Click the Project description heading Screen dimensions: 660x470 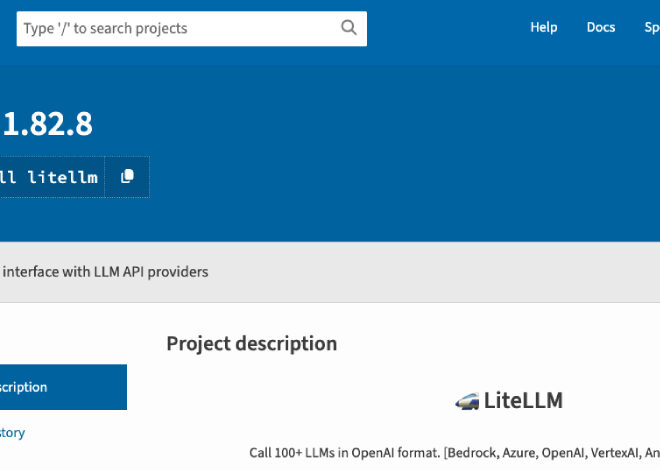[252, 343]
